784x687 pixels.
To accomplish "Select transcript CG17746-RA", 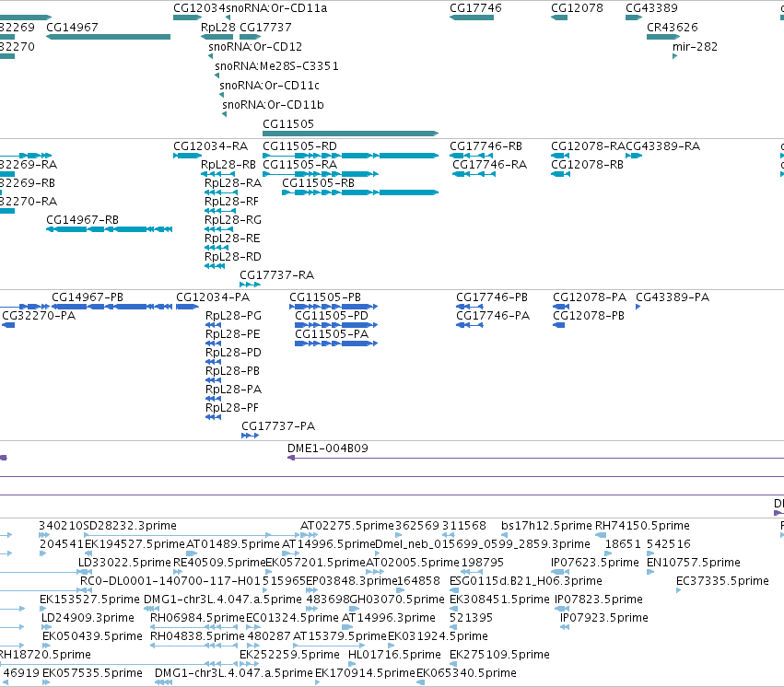I will pyautogui.click(x=490, y=165).
